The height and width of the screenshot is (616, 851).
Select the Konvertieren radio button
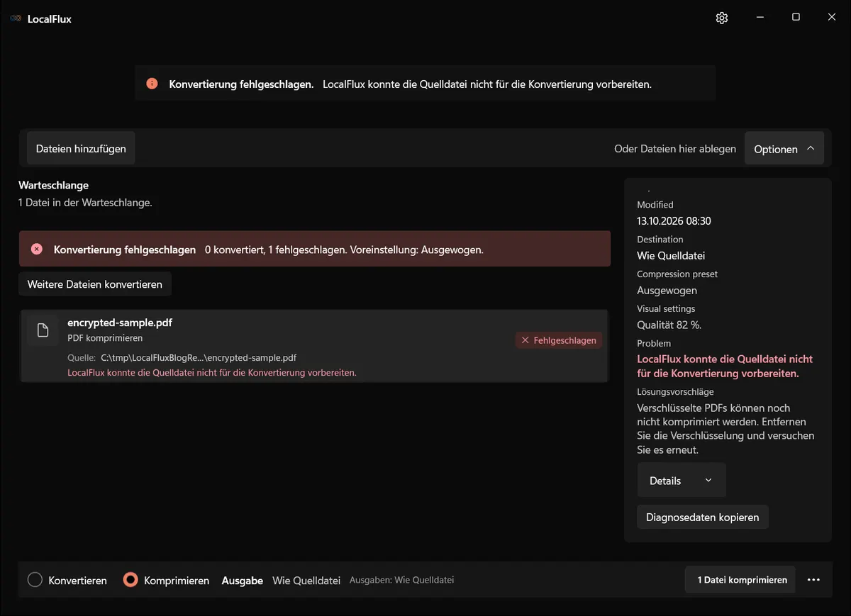(35, 580)
